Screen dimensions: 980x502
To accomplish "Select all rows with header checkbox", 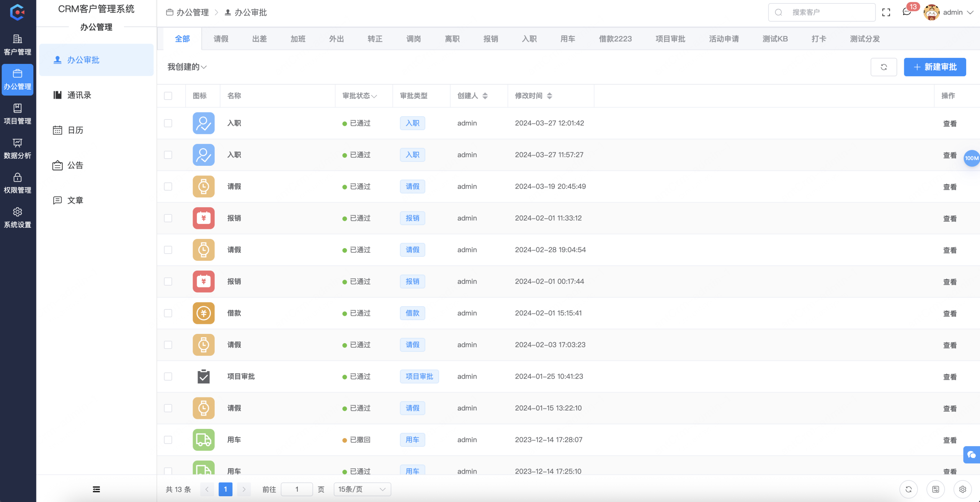I will pos(168,96).
